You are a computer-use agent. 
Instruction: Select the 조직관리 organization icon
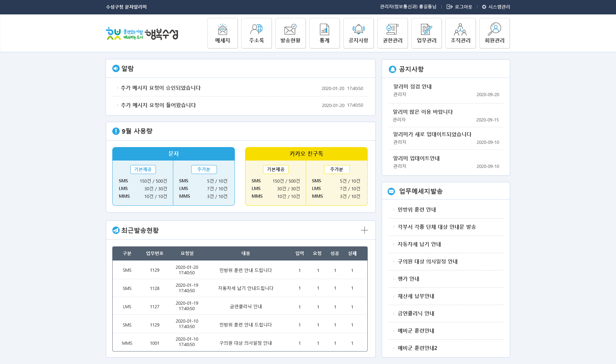click(460, 33)
